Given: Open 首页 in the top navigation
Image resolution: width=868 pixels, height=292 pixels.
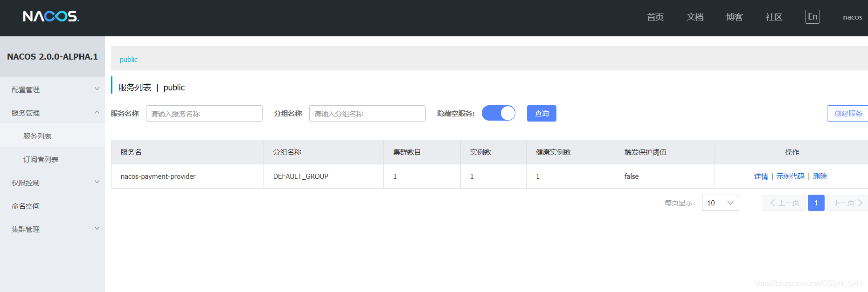Looking at the screenshot, I should [x=655, y=17].
